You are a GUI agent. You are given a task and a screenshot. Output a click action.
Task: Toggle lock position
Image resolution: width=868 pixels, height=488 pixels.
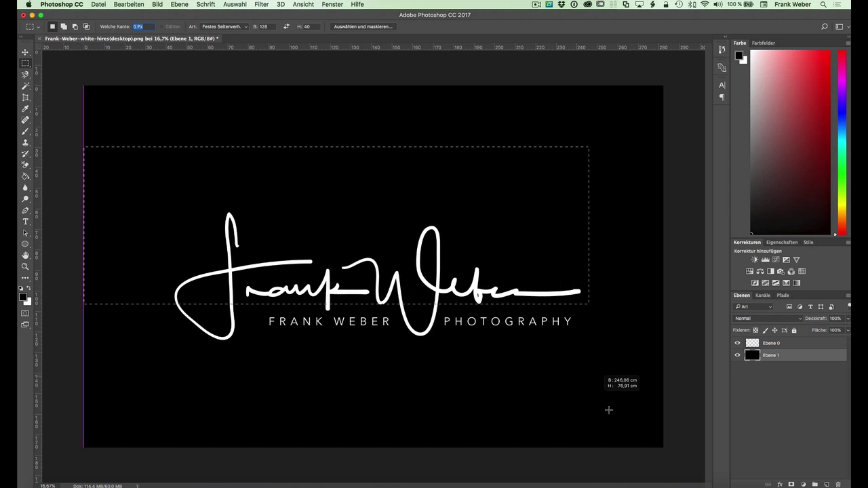tap(775, 330)
